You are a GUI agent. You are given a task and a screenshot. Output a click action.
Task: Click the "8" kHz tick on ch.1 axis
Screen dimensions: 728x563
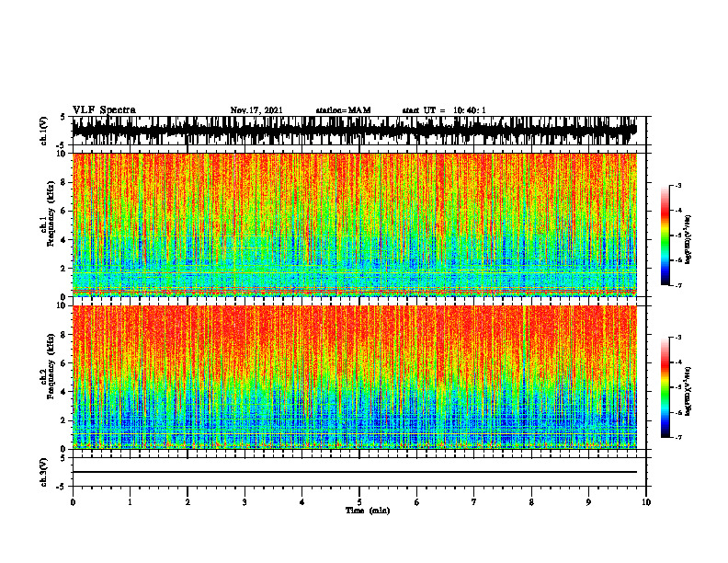63,182
